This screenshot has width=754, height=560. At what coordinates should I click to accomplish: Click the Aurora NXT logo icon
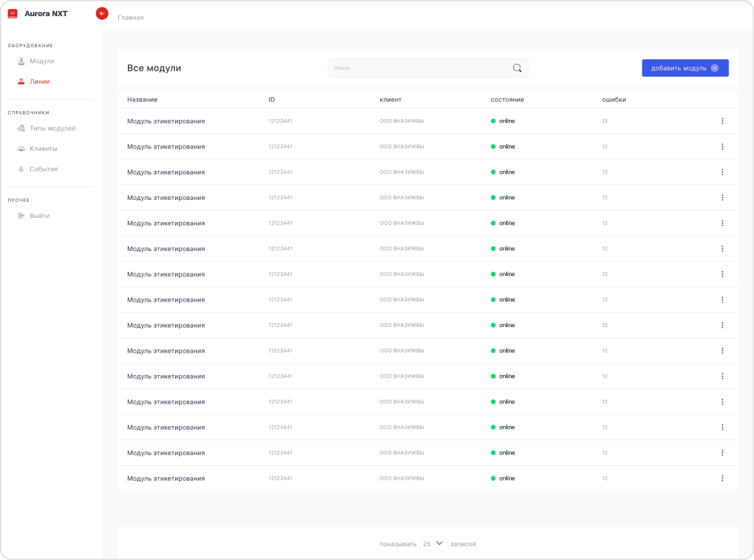click(x=12, y=13)
